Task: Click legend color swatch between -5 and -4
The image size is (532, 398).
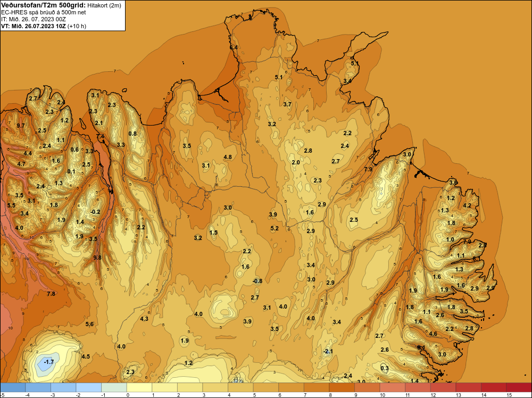Action: [x=13, y=387]
